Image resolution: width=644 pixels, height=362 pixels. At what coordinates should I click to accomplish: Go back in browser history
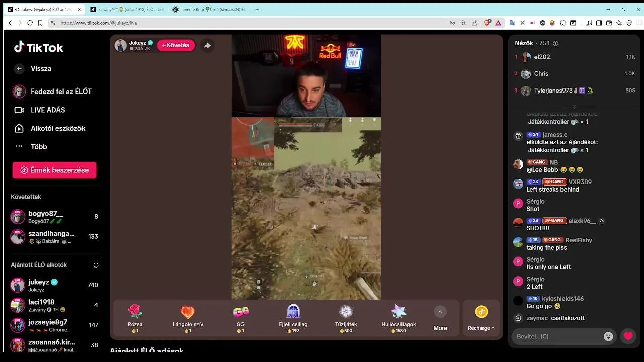(x=10, y=23)
